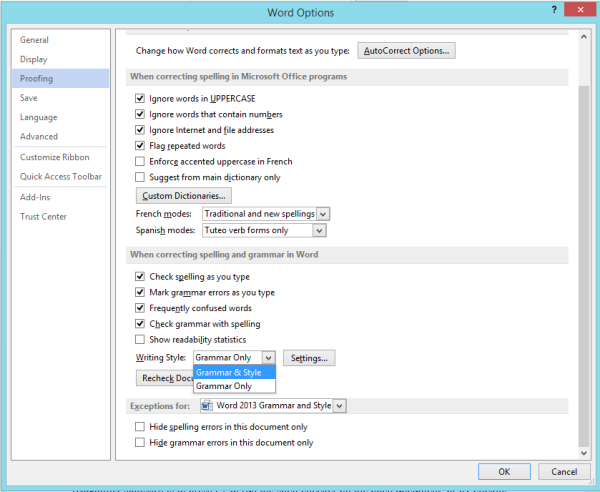
Task: Check Hide spelling errors in this document only
Action: tap(140, 427)
